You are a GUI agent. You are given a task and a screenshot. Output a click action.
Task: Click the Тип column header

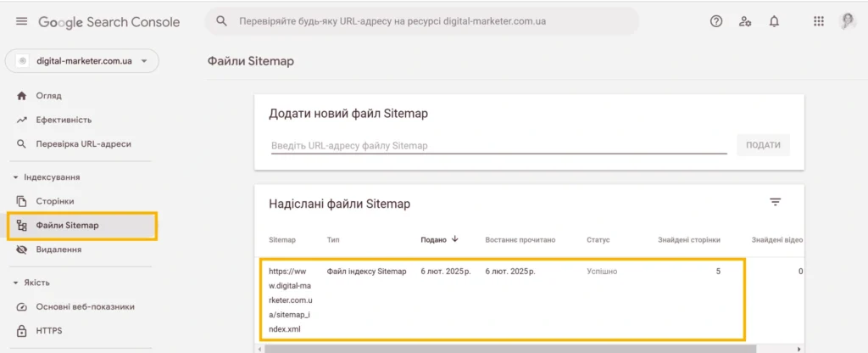[333, 240]
